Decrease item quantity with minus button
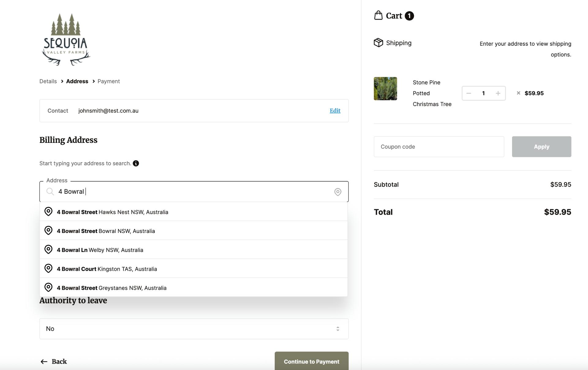588x370 pixels. [x=469, y=93]
